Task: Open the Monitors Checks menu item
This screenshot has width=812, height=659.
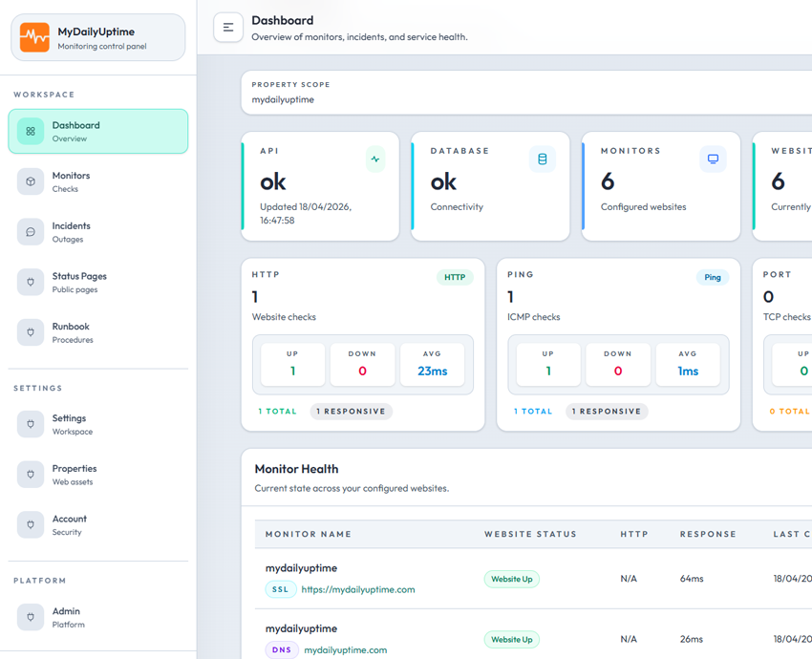Action: click(98, 181)
